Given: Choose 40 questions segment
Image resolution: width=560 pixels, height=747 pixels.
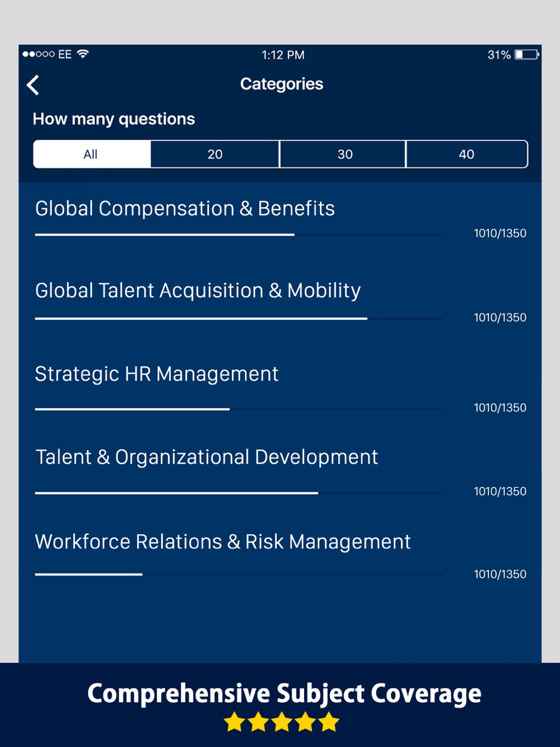Looking at the screenshot, I should [466, 154].
